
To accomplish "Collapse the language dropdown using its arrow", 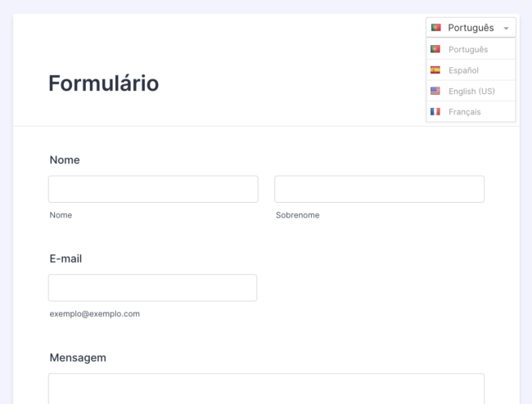I will click(507, 29).
